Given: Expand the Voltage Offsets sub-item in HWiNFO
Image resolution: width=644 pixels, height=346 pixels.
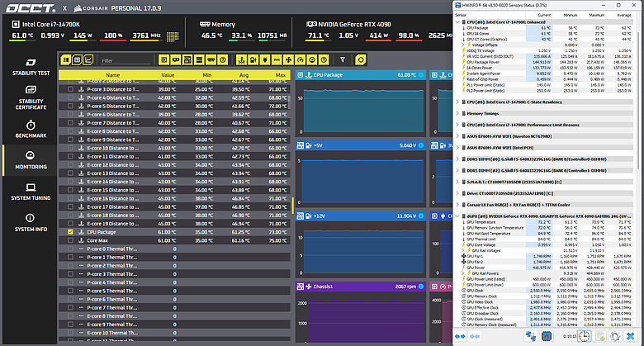Looking at the screenshot, I should tap(463, 45).
